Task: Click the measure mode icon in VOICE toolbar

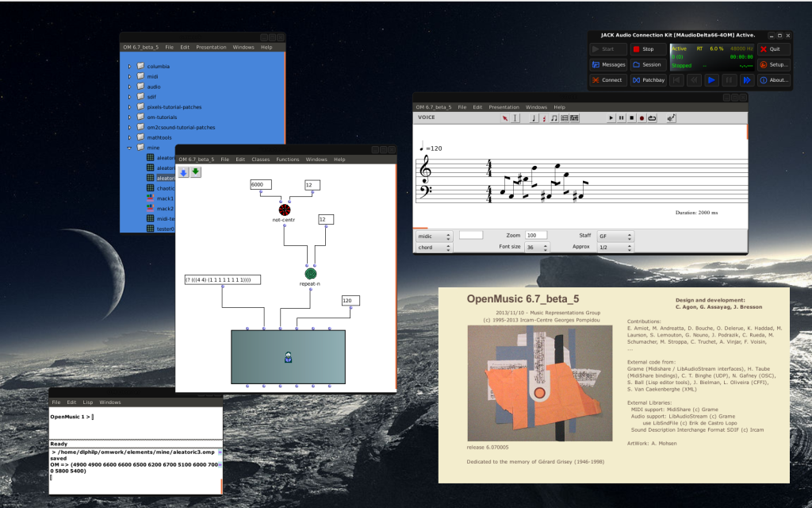Action: 565,118
